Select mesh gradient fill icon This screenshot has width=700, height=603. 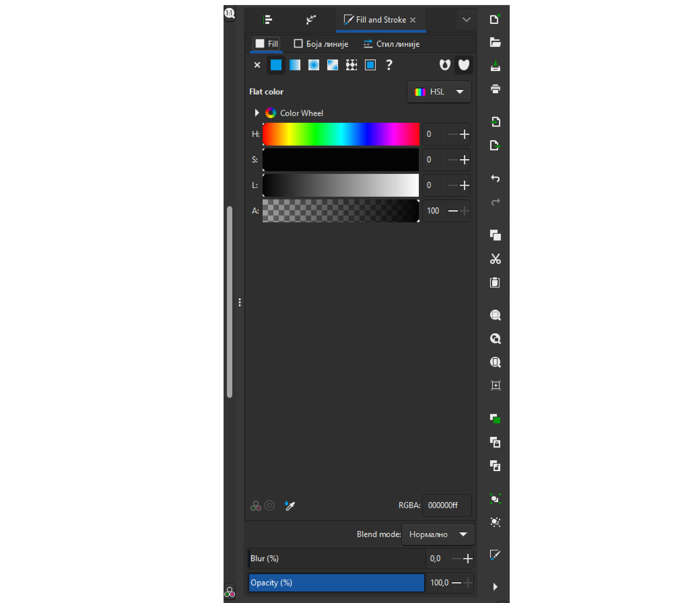pyautogui.click(x=332, y=65)
